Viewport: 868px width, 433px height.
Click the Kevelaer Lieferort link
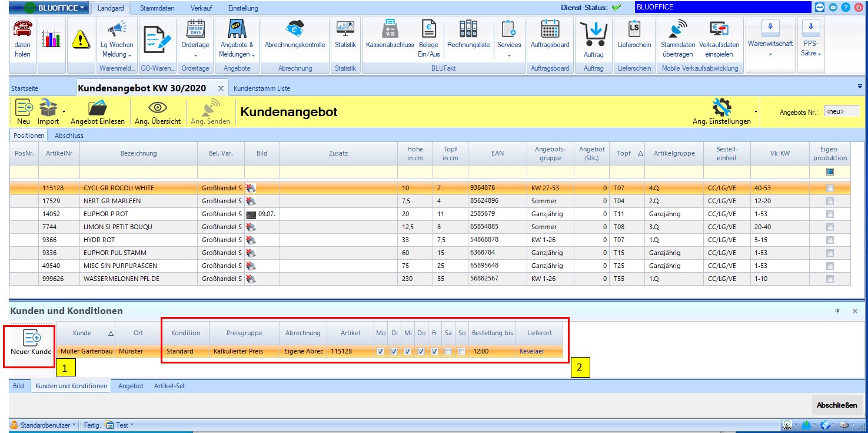[x=531, y=352]
